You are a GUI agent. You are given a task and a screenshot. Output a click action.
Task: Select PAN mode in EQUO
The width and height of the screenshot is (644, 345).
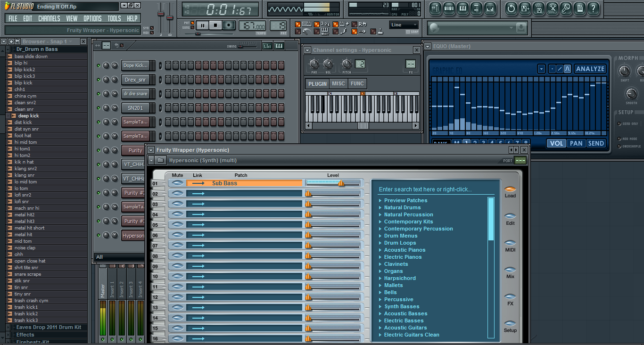[576, 143]
